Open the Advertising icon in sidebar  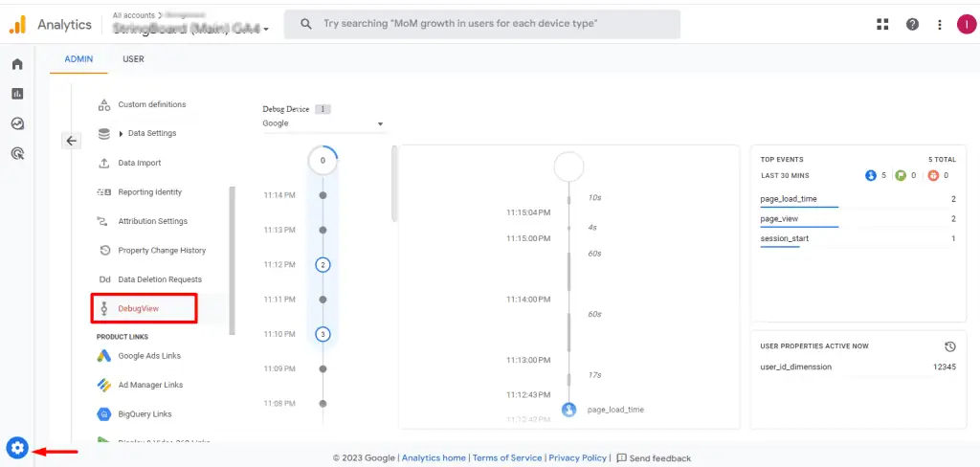pos(17,153)
